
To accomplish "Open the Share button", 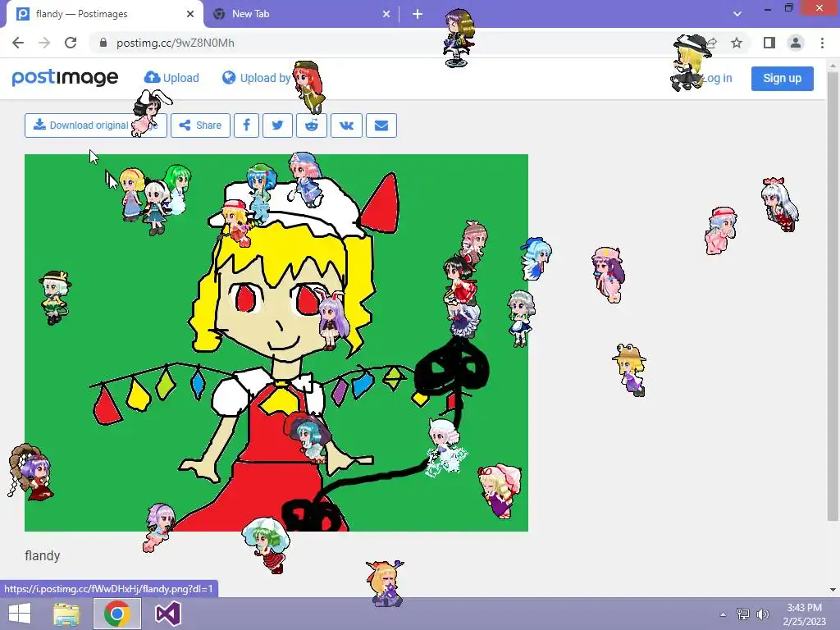I will 200,126.
